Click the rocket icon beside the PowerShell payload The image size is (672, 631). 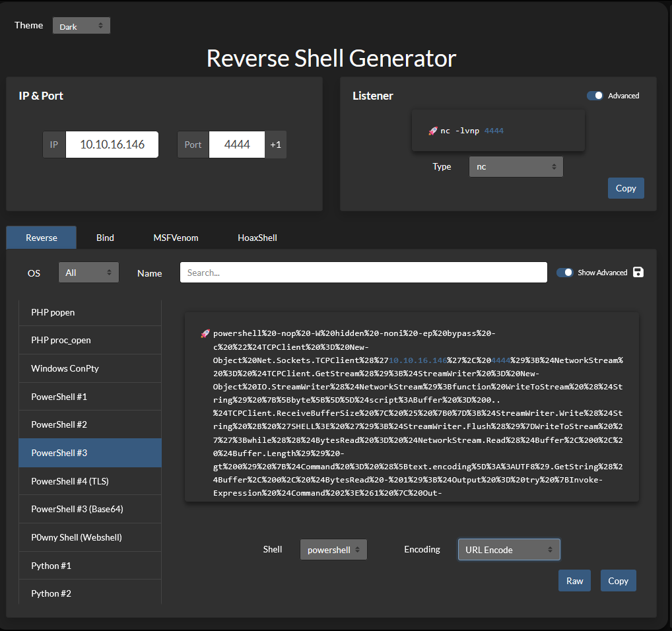[x=205, y=333]
